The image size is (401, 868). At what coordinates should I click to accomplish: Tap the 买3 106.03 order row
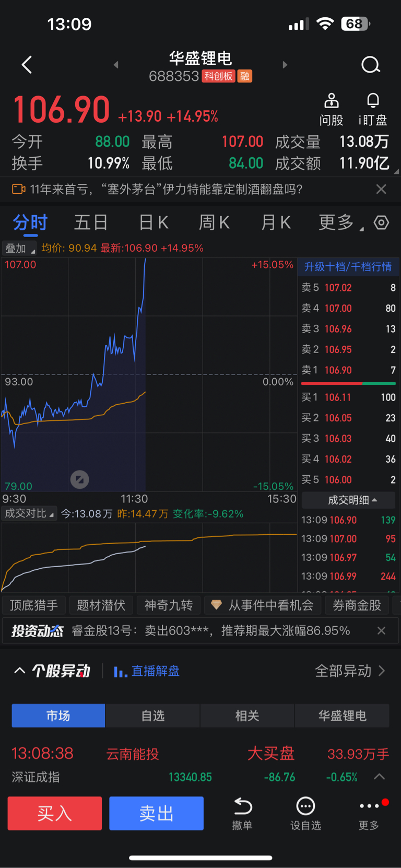348,439
